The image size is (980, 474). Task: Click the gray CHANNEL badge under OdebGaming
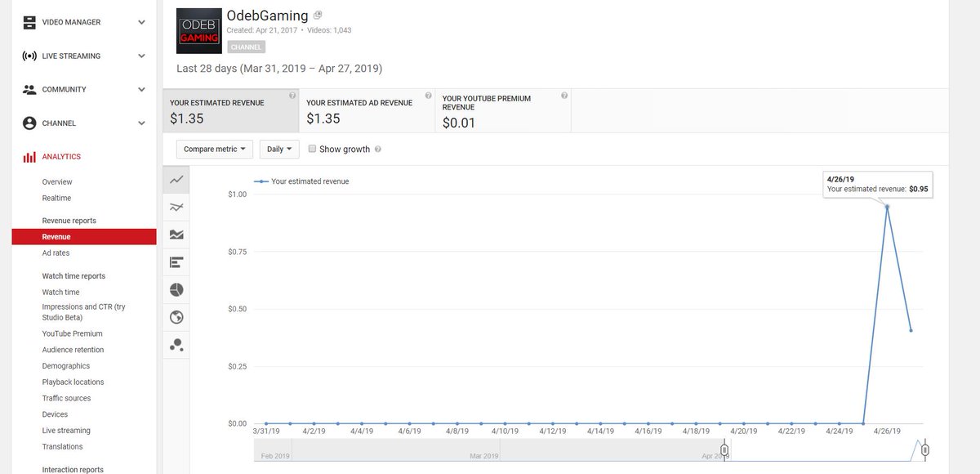point(247,47)
